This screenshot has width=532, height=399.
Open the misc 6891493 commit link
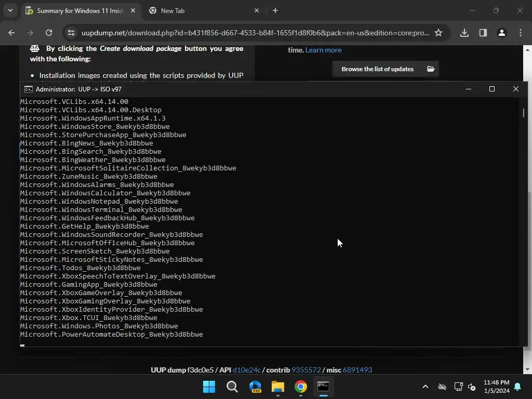click(357, 370)
